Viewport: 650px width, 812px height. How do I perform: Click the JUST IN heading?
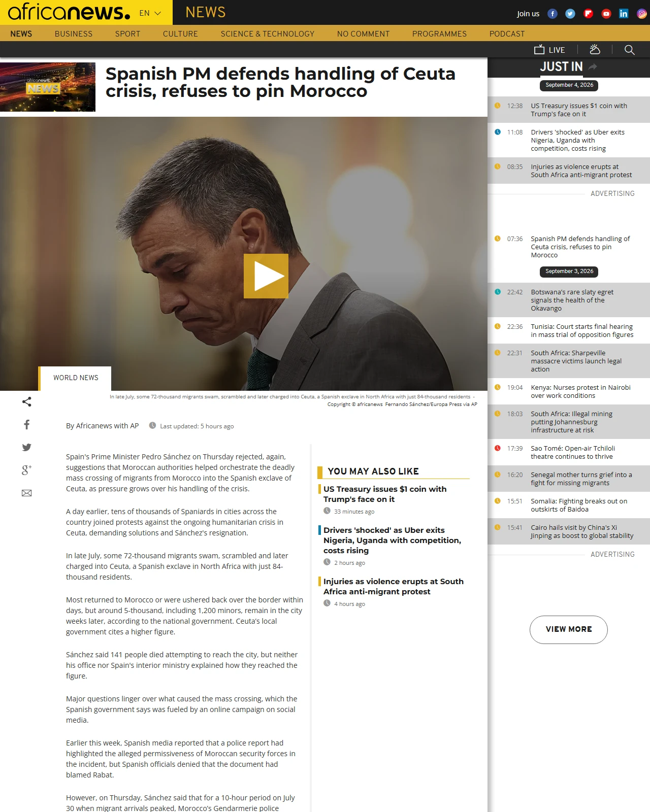pyautogui.click(x=561, y=66)
